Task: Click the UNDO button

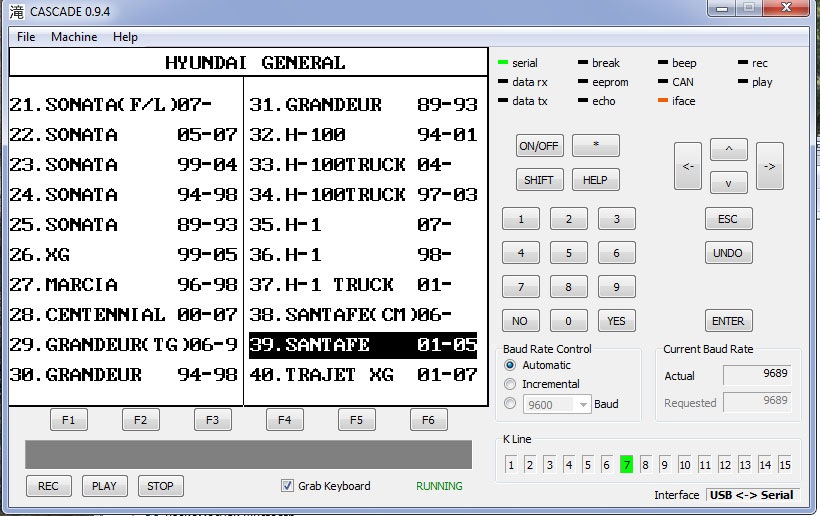Action: (x=728, y=253)
